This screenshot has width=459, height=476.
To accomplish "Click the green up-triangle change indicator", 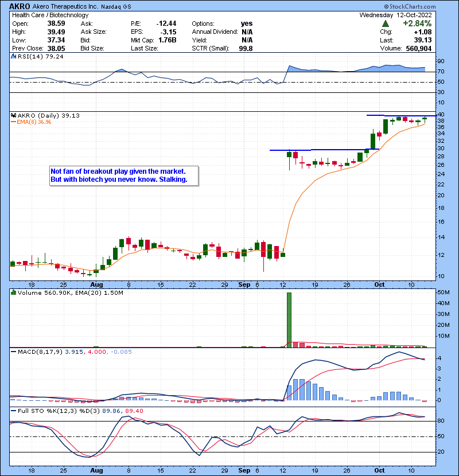I will pyautogui.click(x=385, y=24).
